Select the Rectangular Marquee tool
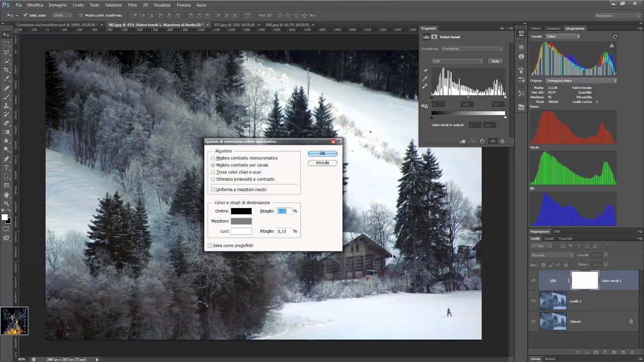This screenshot has height=362, width=644. (x=7, y=44)
